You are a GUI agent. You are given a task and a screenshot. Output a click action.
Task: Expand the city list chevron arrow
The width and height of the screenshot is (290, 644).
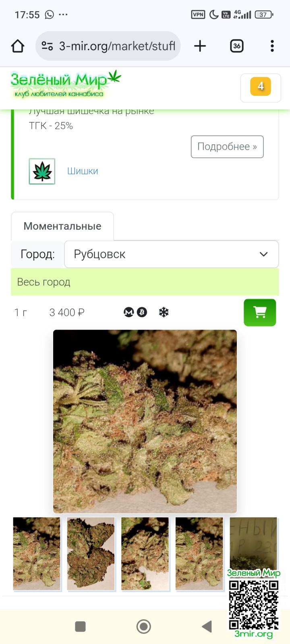tap(263, 254)
